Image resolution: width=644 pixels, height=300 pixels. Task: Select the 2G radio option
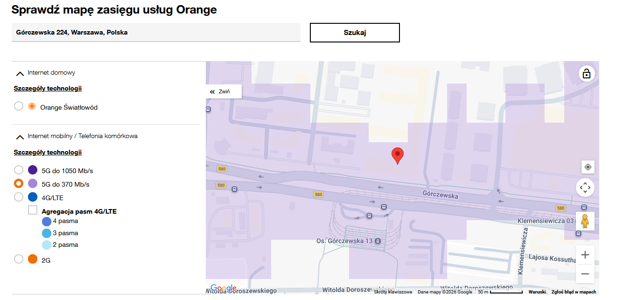click(x=19, y=259)
